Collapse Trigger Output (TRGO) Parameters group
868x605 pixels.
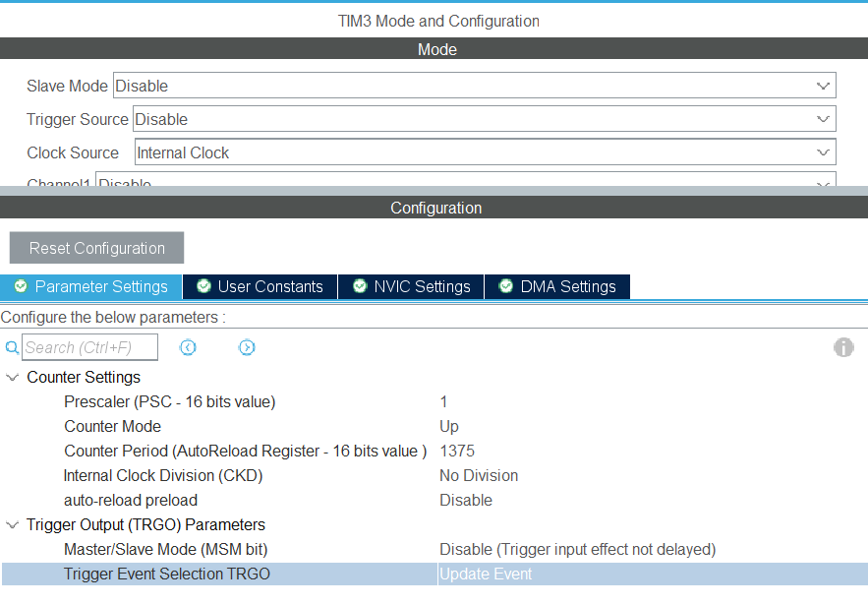12,525
